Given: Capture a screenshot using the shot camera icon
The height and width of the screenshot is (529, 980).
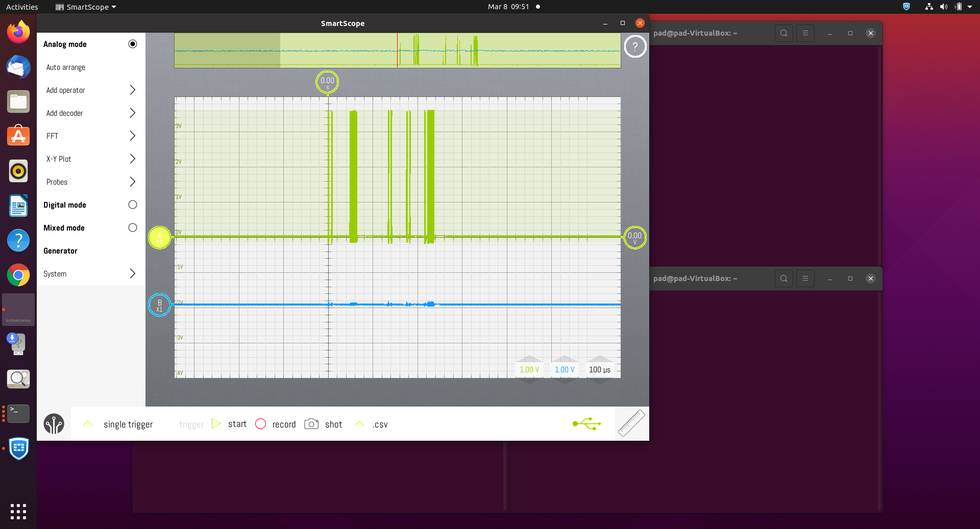Looking at the screenshot, I should (311, 423).
